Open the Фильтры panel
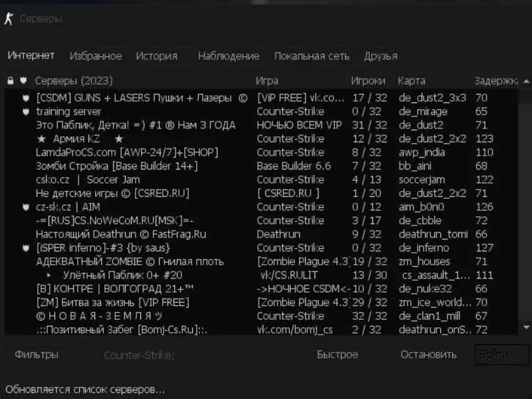The image size is (532, 399). click(x=37, y=354)
